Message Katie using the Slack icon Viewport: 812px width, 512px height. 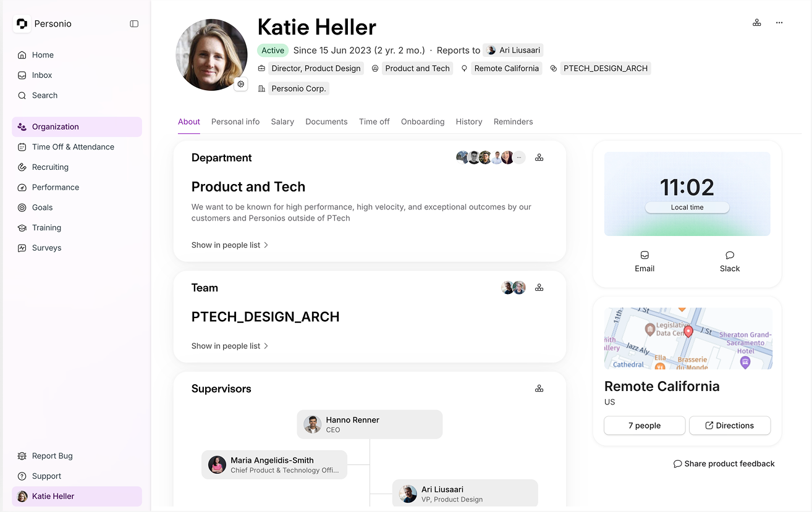coord(729,261)
